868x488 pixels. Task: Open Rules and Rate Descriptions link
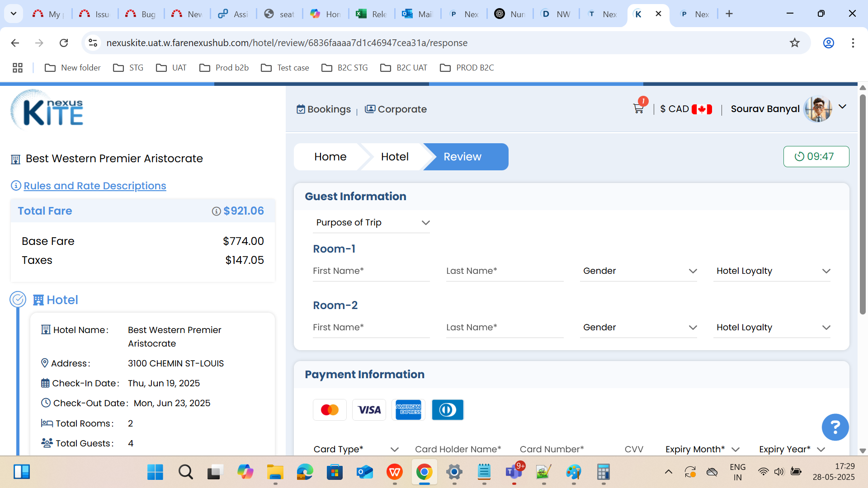pos(94,186)
